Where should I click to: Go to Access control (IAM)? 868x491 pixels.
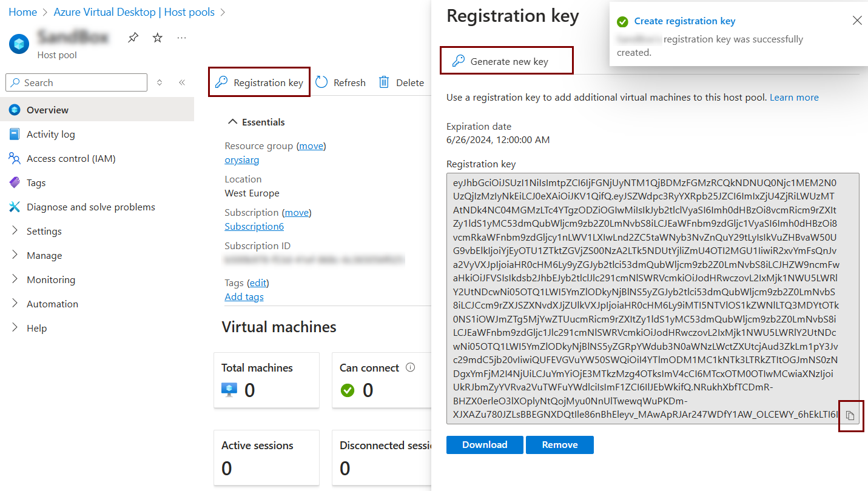tap(70, 158)
